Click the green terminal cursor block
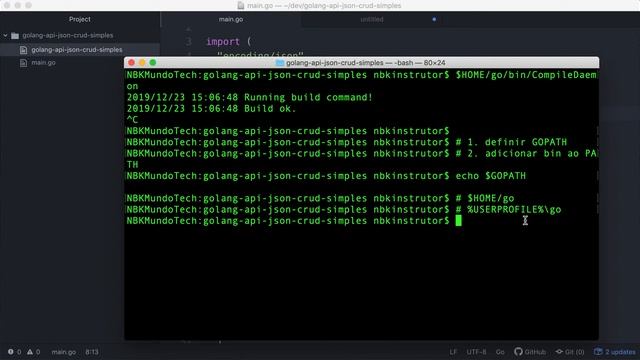The width and height of the screenshot is (640, 360). (458, 220)
